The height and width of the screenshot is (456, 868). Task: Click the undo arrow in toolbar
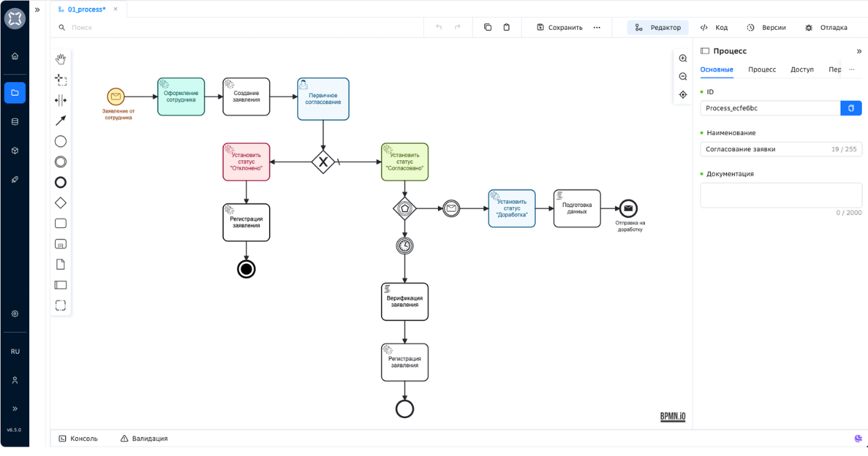pos(439,27)
